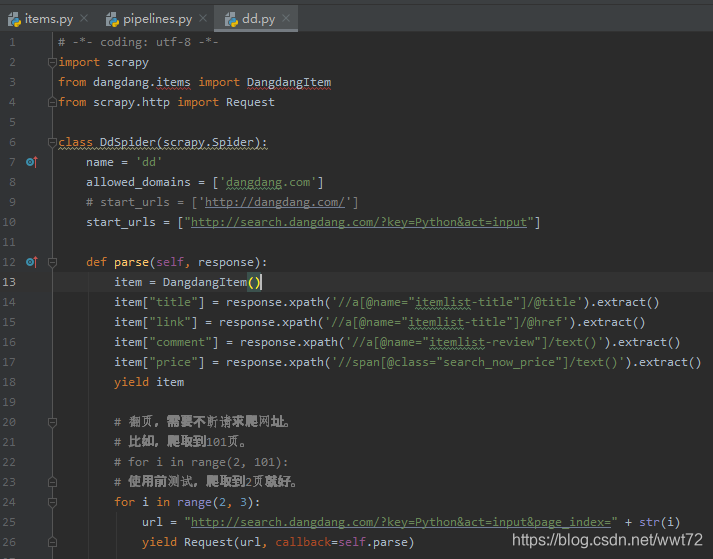Close the items.py tab

click(84, 18)
